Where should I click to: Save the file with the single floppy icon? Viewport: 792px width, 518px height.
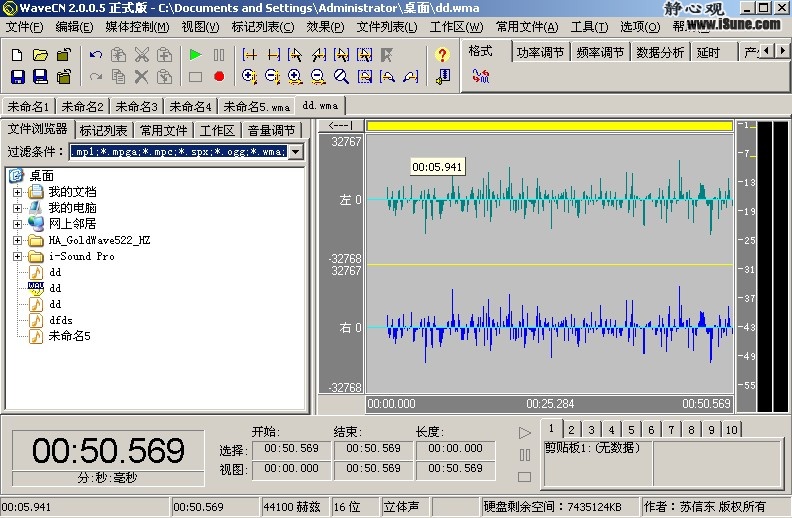(x=18, y=77)
